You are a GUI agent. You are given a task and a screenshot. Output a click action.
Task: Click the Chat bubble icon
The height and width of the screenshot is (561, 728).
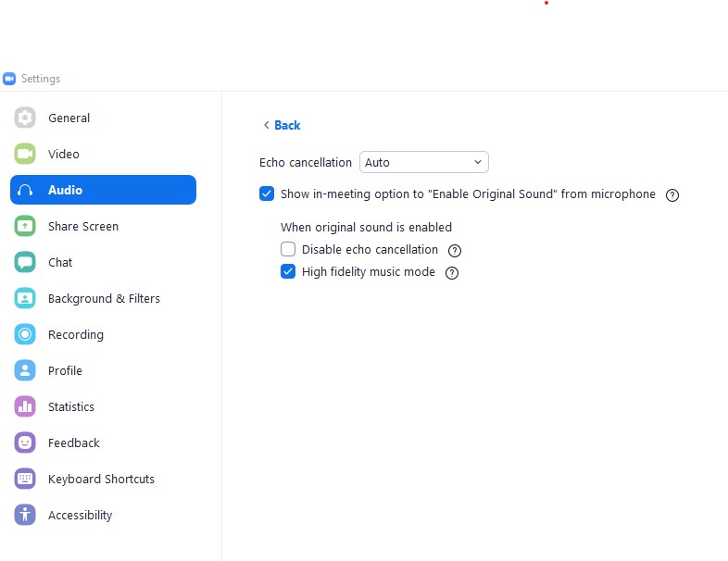25,262
